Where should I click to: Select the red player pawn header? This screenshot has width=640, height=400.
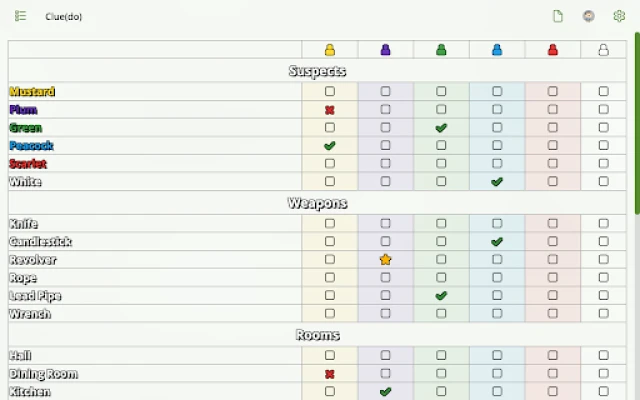click(x=553, y=50)
